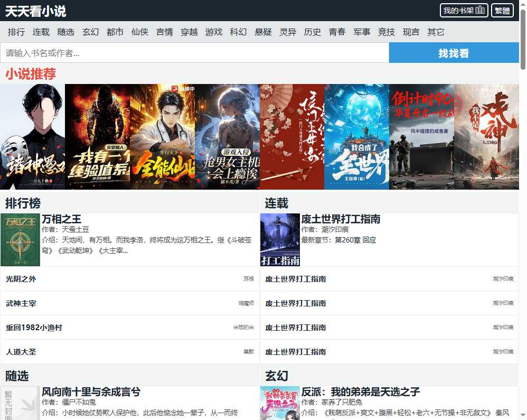Image resolution: width=527 pixels, height=420 pixels.
Task: Open the 我不是戏神 novel cover
Action: click(x=486, y=136)
